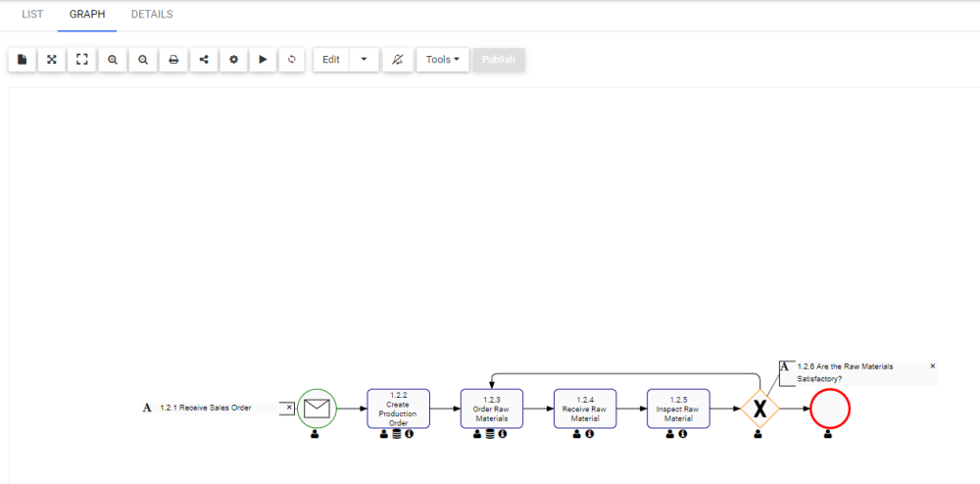Open graph settings gear icon
The height and width of the screenshot is (484, 980).
[x=234, y=60]
